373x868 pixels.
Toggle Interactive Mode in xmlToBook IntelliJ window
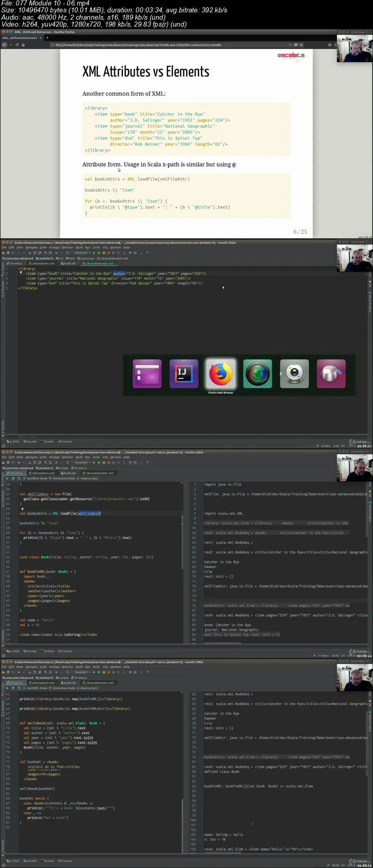pos(62,688)
